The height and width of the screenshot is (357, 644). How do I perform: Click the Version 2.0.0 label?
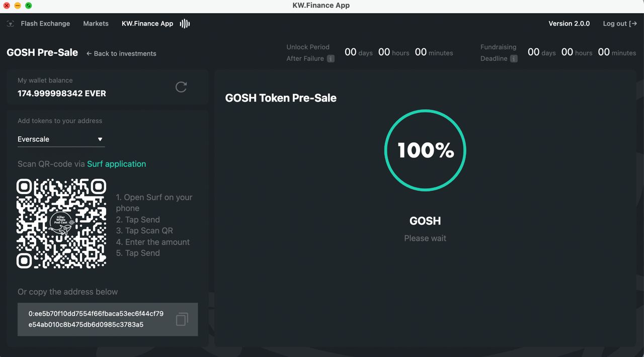tap(569, 24)
